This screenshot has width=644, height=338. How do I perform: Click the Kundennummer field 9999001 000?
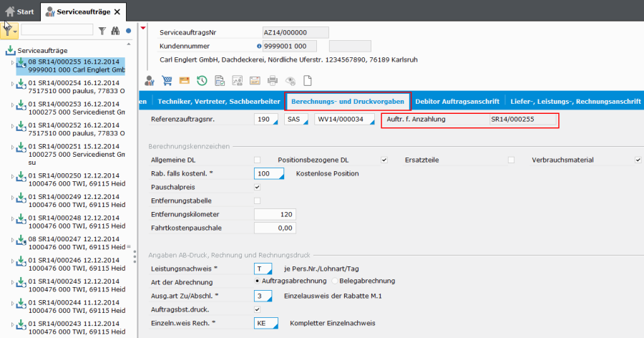coord(290,46)
